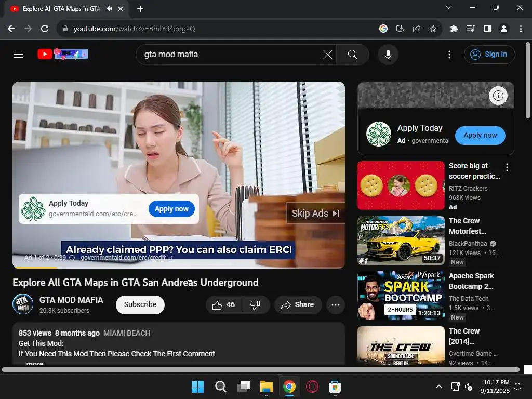Click Apply now in video overlay

(x=171, y=209)
